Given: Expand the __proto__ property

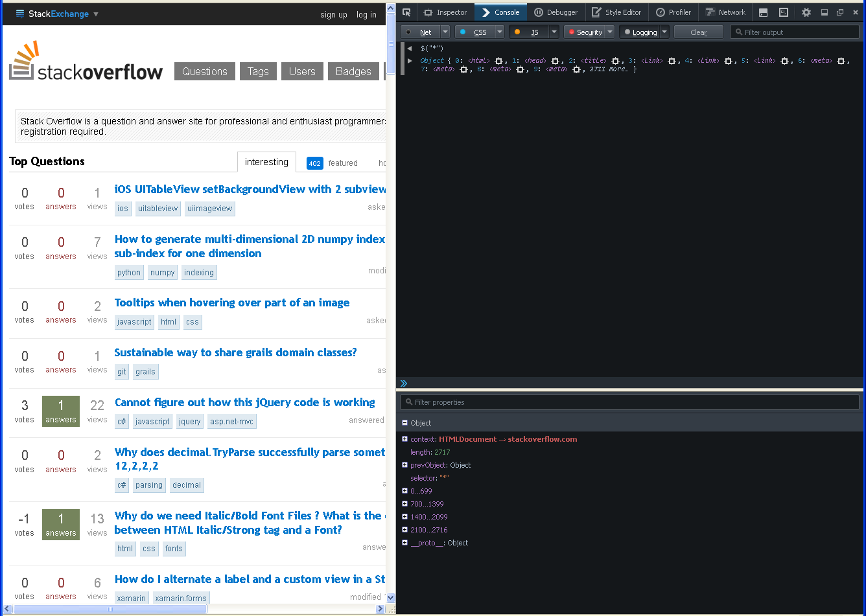Looking at the screenshot, I should click(404, 543).
